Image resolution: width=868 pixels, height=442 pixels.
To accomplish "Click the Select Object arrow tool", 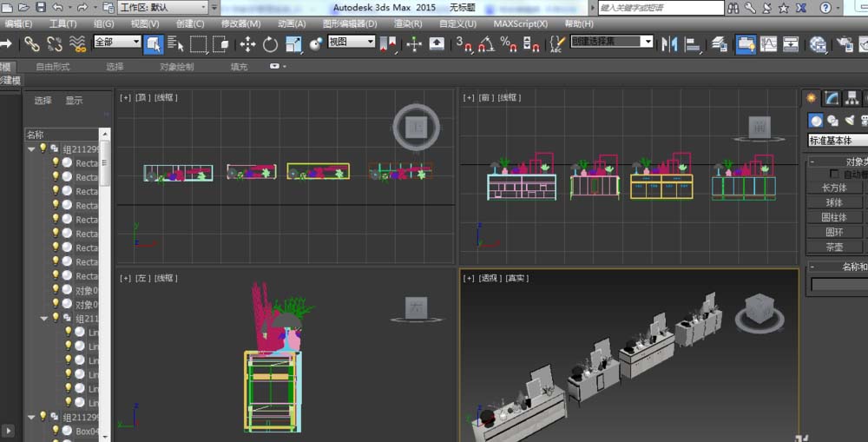I will 154,43.
